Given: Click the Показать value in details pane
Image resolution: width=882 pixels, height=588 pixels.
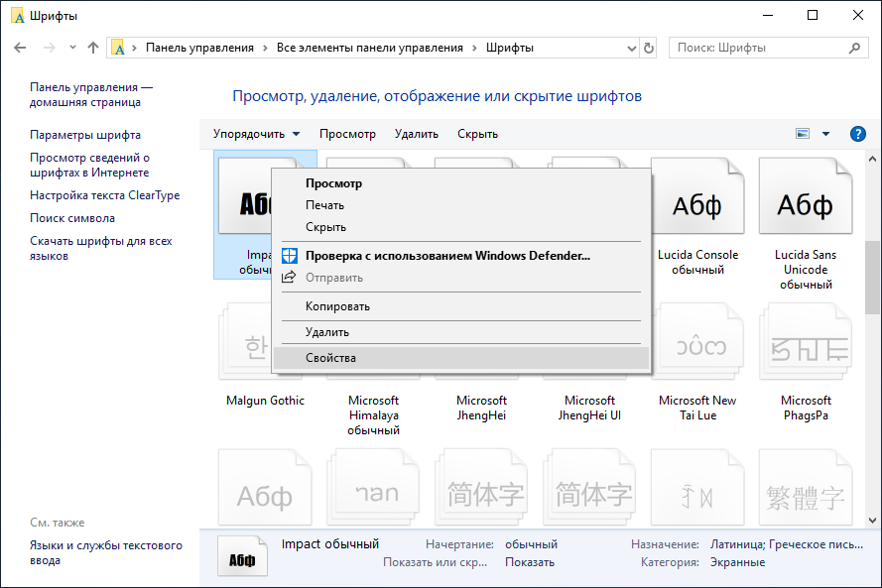Looking at the screenshot, I should coord(530,562).
